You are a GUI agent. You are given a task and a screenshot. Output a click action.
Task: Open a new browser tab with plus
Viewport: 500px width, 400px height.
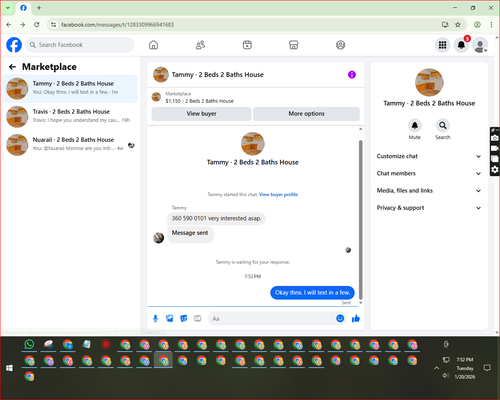(39, 8)
